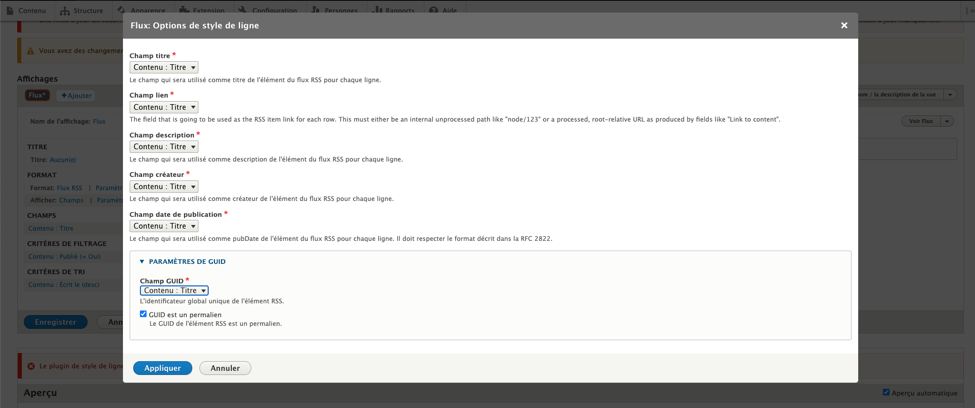The width and height of the screenshot is (975, 408).
Task: Click the Annuler button
Action: (x=225, y=368)
